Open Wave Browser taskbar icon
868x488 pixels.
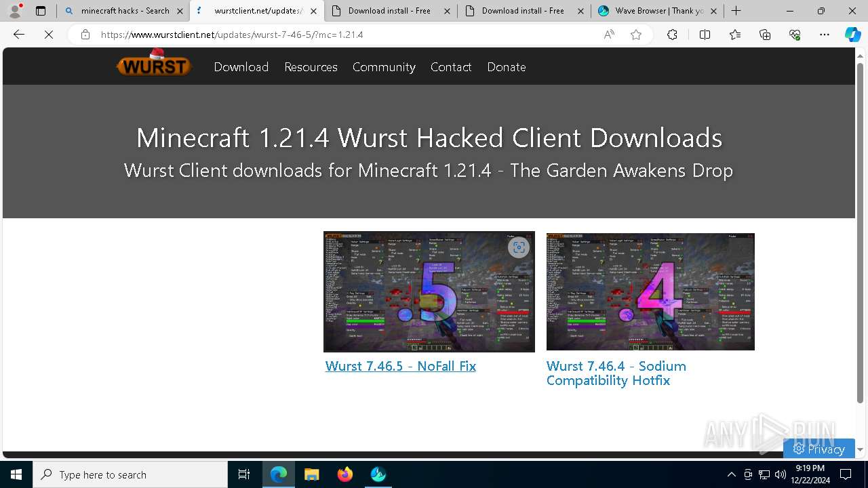point(378,474)
